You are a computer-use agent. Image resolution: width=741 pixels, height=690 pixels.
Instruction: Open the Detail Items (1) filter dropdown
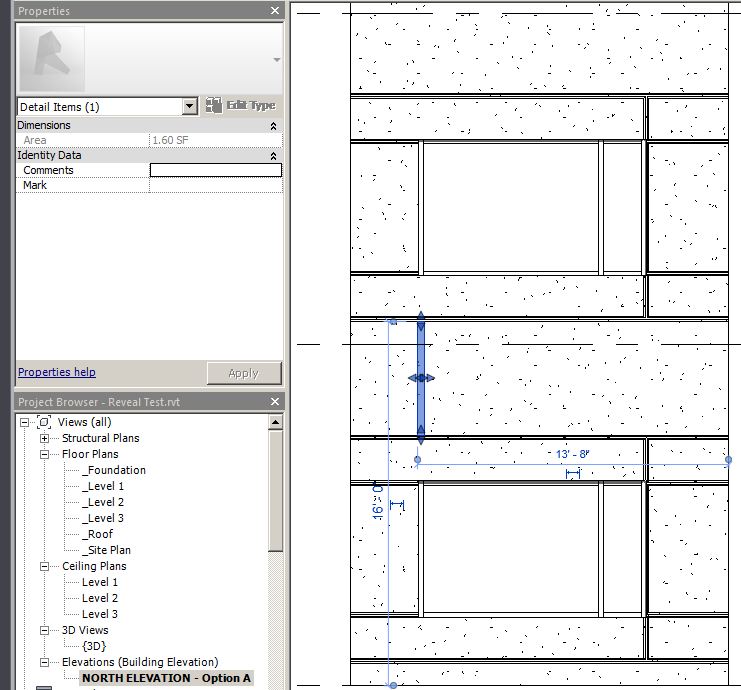pos(190,106)
